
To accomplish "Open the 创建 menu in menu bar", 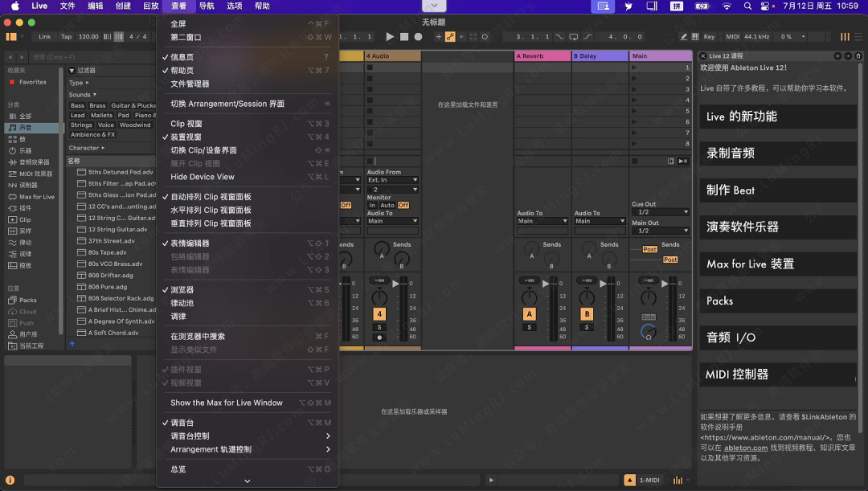I will (x=123, y=6).
